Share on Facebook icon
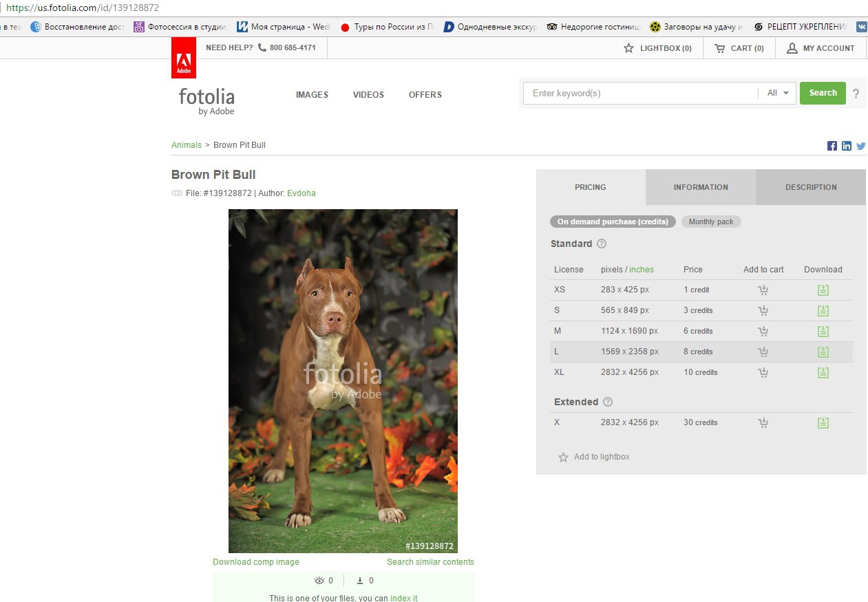868x602 pixels. pos(832,146)
